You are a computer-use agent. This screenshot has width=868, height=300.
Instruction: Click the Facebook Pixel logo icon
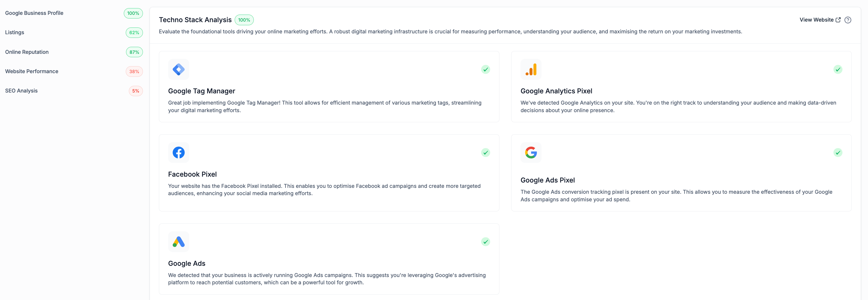[179, 153]
